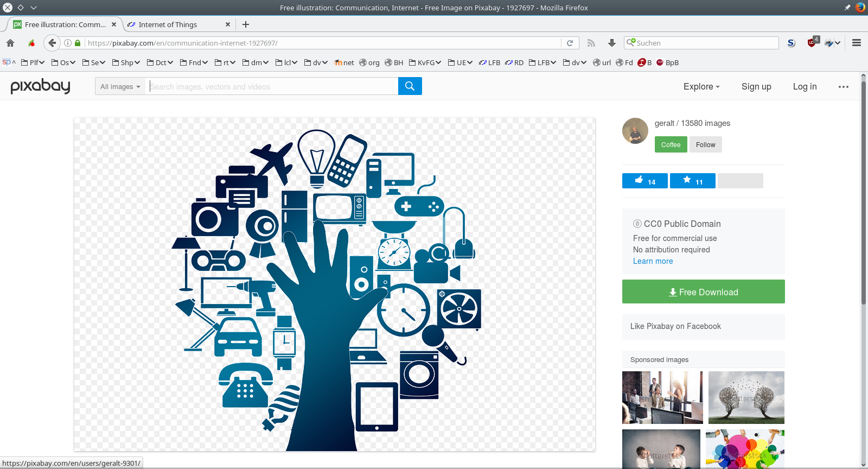Open the Learn more license link
868x469 pixels.
tap(653, 261)
